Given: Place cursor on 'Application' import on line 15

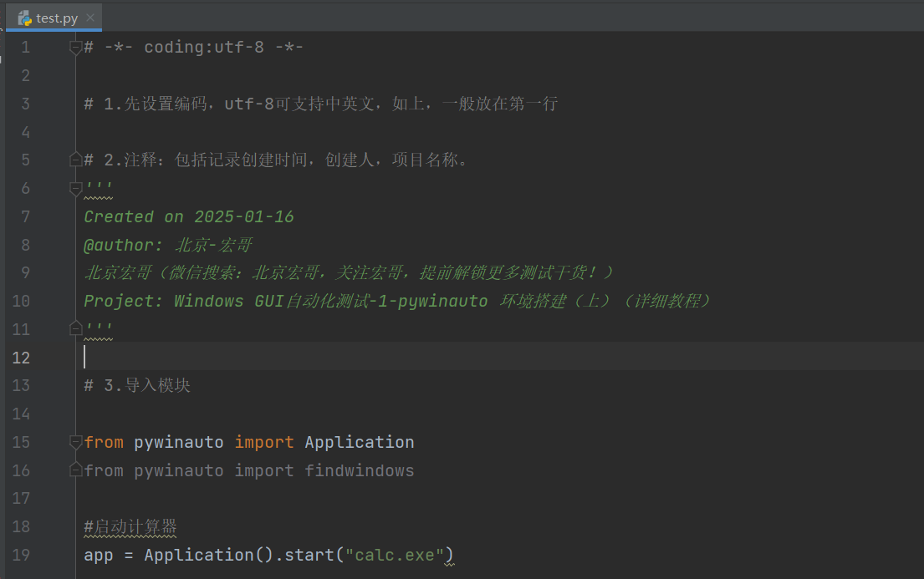Looking at the screenshot, I should 359,442.
